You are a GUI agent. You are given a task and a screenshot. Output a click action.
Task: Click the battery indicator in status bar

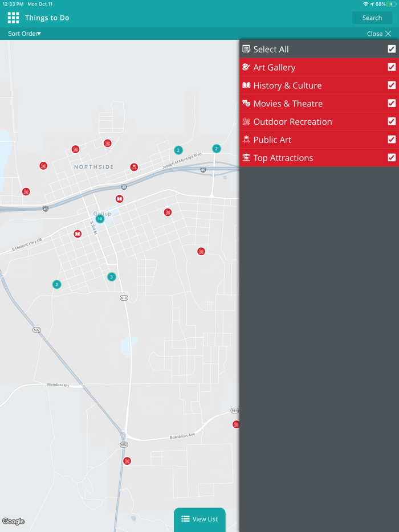[x=391, y=4]
